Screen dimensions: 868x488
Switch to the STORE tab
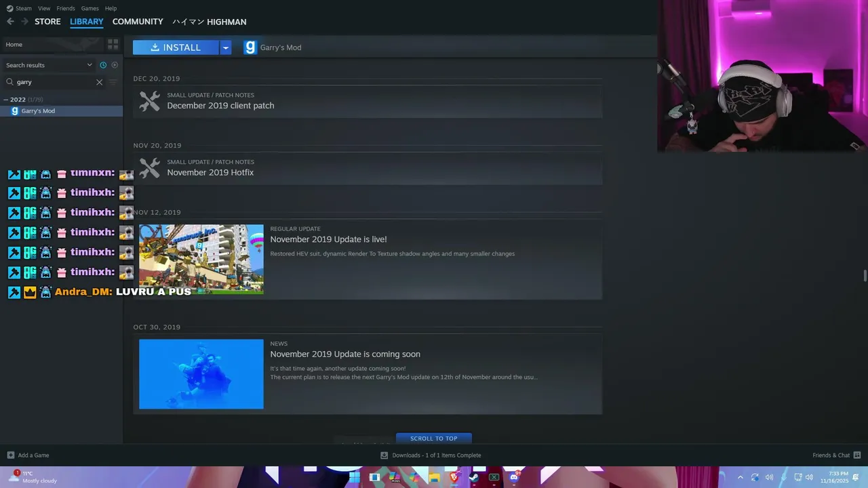47,22
